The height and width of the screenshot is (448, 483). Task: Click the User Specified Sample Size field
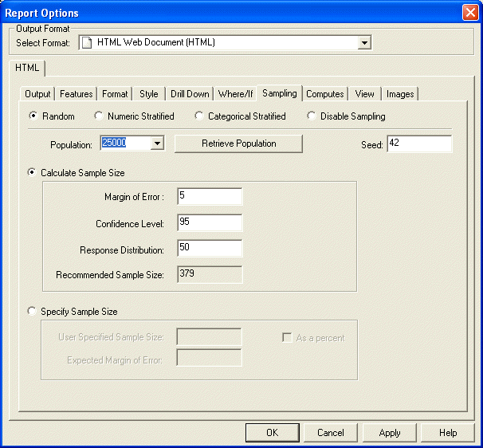coord(209,336)
